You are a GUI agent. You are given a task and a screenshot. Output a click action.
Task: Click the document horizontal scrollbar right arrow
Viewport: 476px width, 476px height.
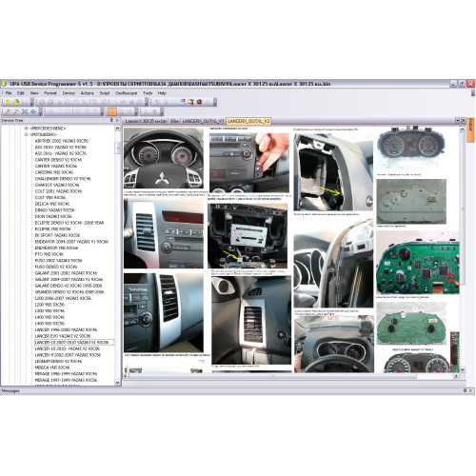coord(456,376)
